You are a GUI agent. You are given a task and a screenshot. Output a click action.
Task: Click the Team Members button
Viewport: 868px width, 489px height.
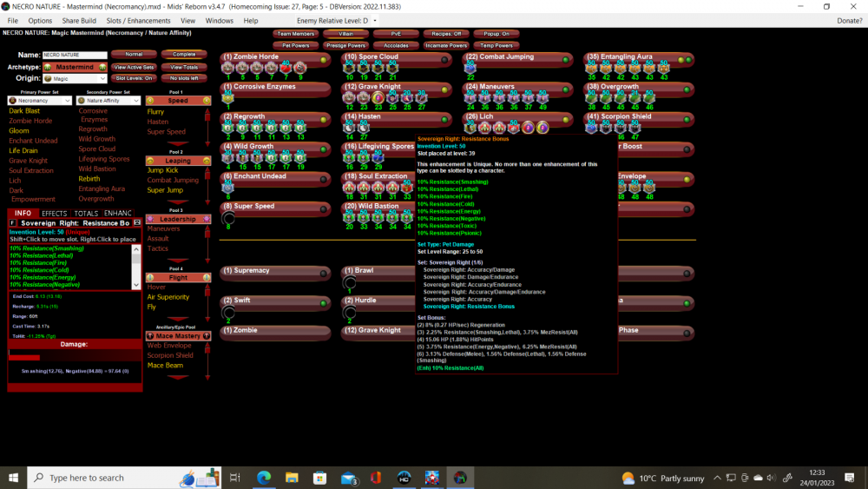[x=296, y=34]
